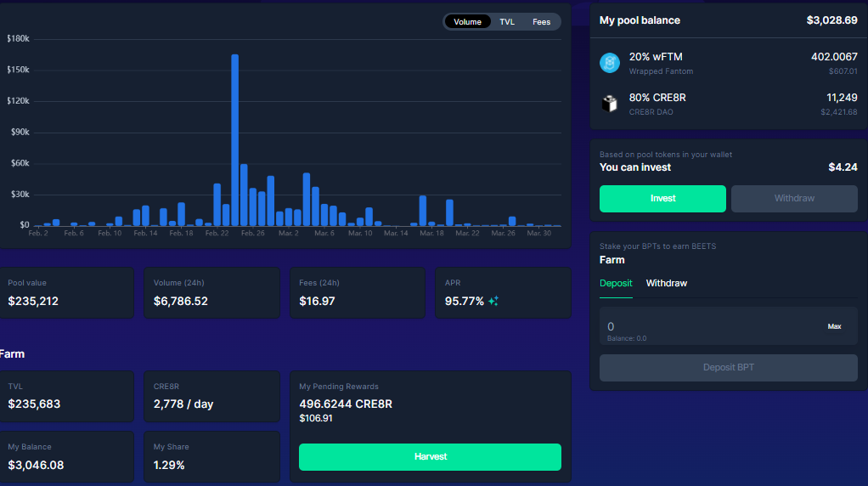Click the Pool value stat card
868x486 pixels.
pos(66,293)
